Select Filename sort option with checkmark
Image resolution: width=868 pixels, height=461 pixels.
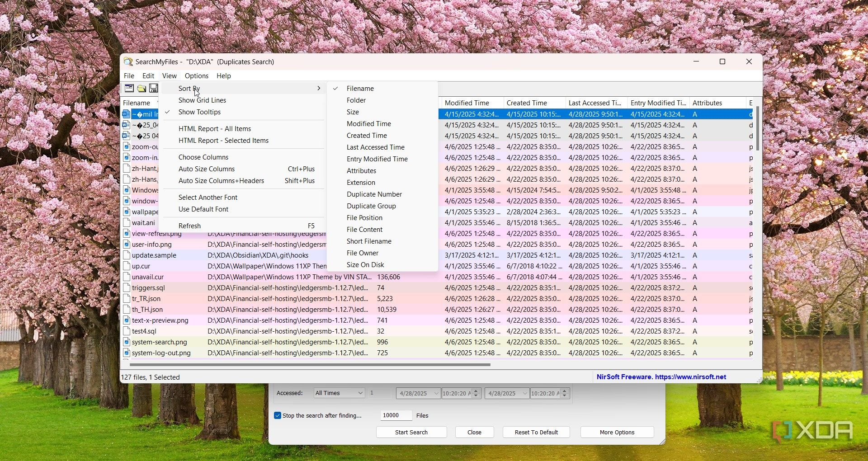pos(382,89)
